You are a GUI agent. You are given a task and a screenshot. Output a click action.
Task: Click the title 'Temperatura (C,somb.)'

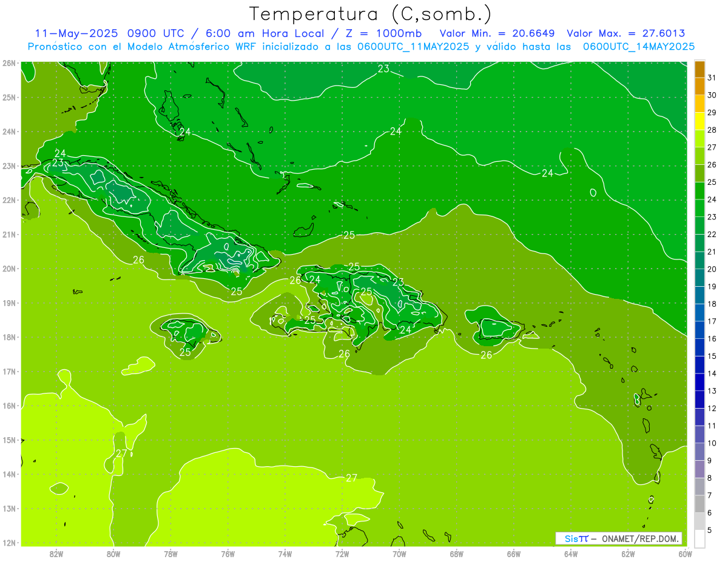370,14
